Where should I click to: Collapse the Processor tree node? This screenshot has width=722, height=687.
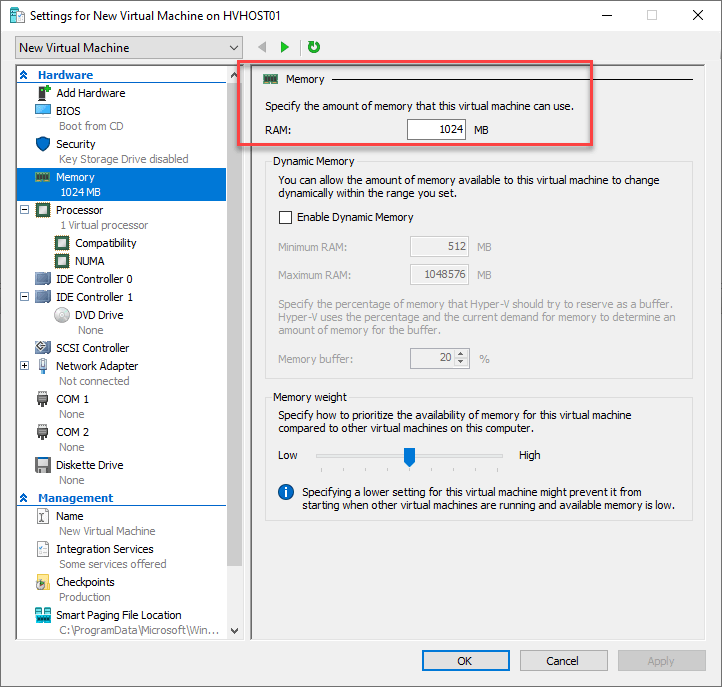tap(25, 210)
